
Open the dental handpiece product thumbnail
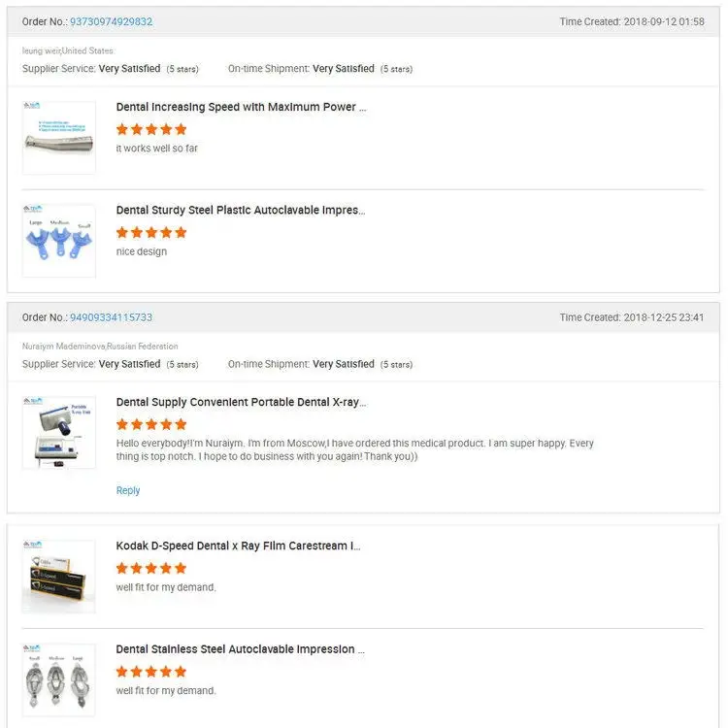coord(59,138)
